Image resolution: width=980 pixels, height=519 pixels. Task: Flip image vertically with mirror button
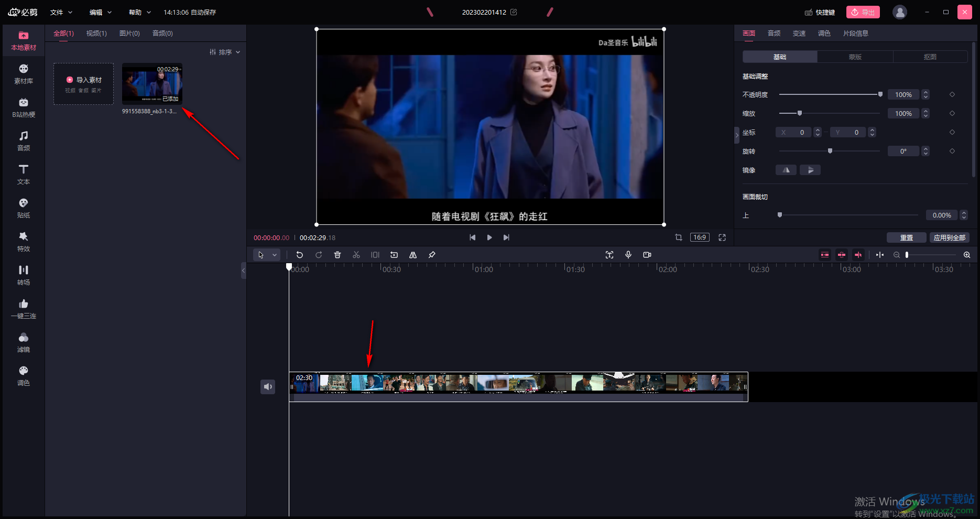(x=810, y=170)
